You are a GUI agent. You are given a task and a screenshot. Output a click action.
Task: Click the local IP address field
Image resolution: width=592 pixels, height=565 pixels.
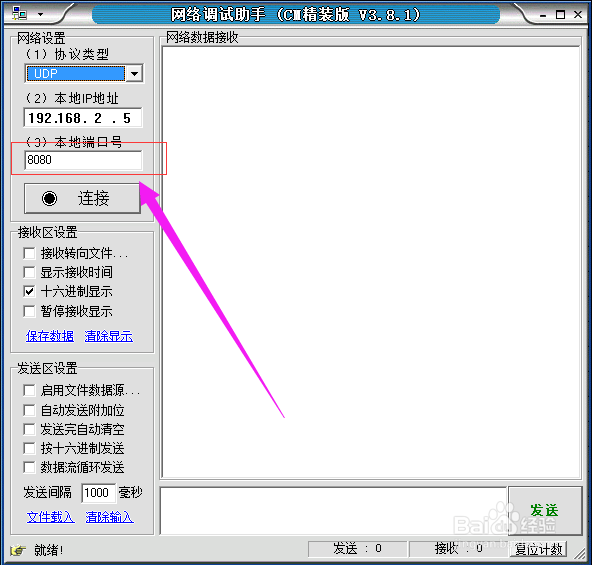83,118
